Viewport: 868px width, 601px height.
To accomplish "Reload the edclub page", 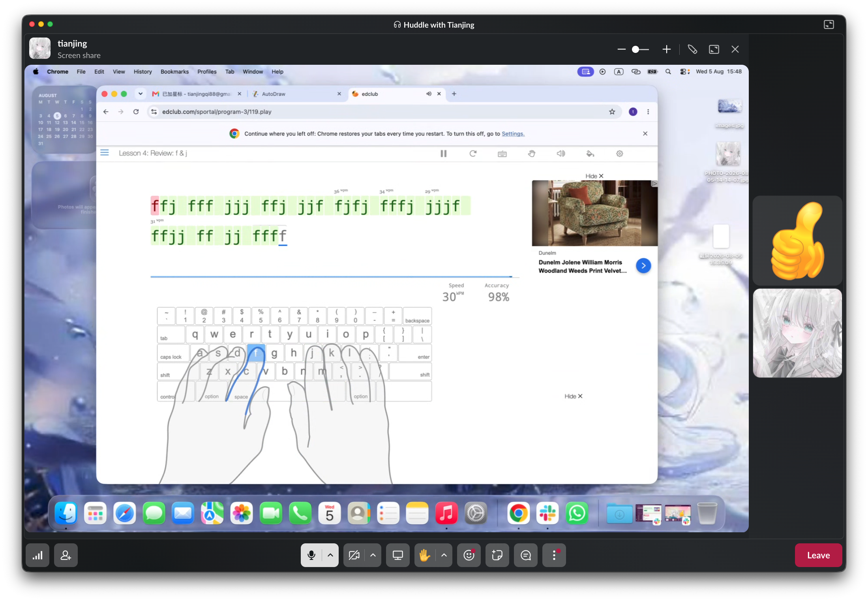I will pos(136,112).
